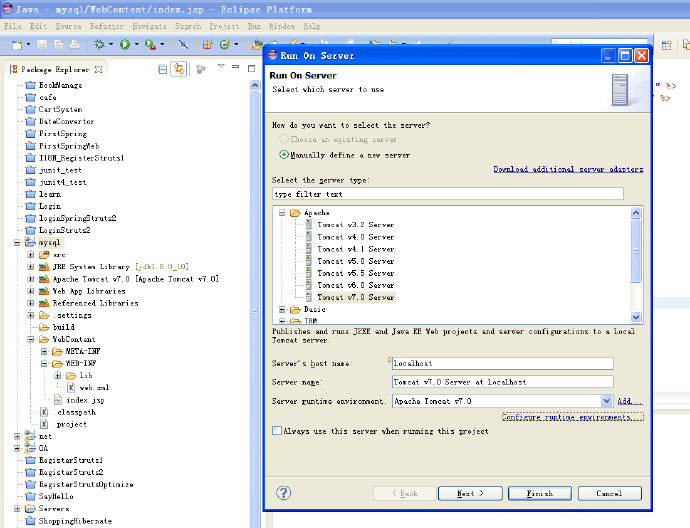Click the help question mark icon

click(283, 493)
